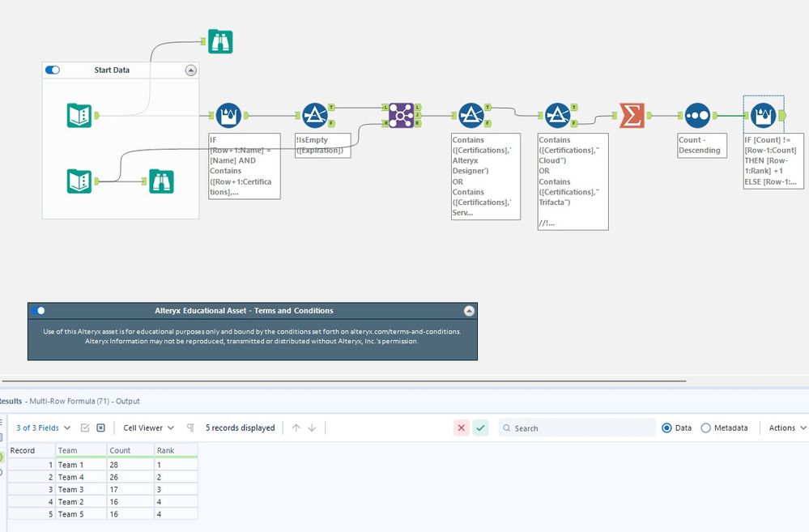The image size is (809, 532).
Task: Select the top Browse tool with binoculars
Action: tap(220, 41)
